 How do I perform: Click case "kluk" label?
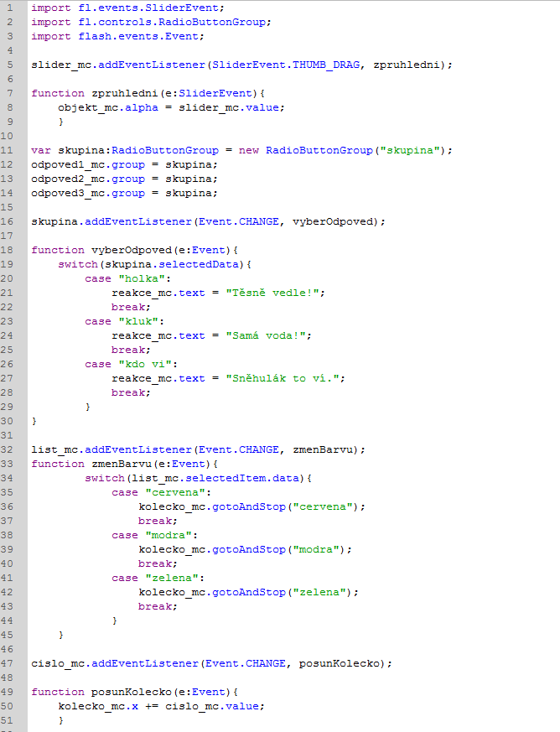125,322
